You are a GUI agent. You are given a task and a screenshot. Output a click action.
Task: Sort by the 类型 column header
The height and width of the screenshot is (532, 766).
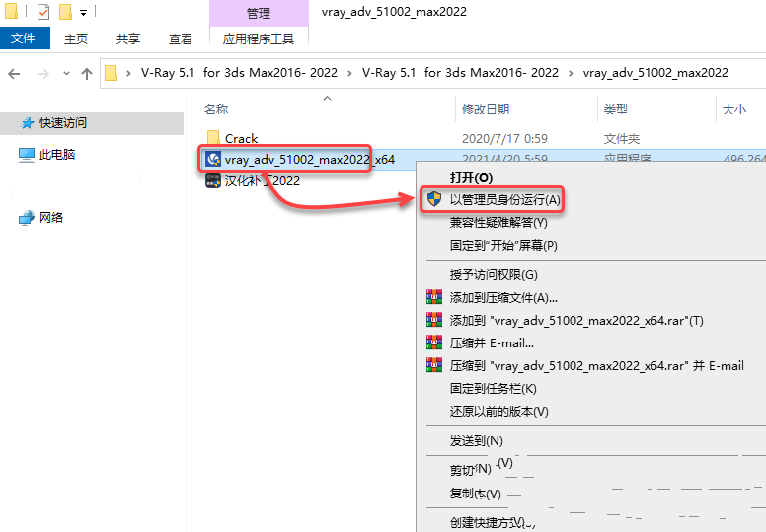[x=616, y=109]
